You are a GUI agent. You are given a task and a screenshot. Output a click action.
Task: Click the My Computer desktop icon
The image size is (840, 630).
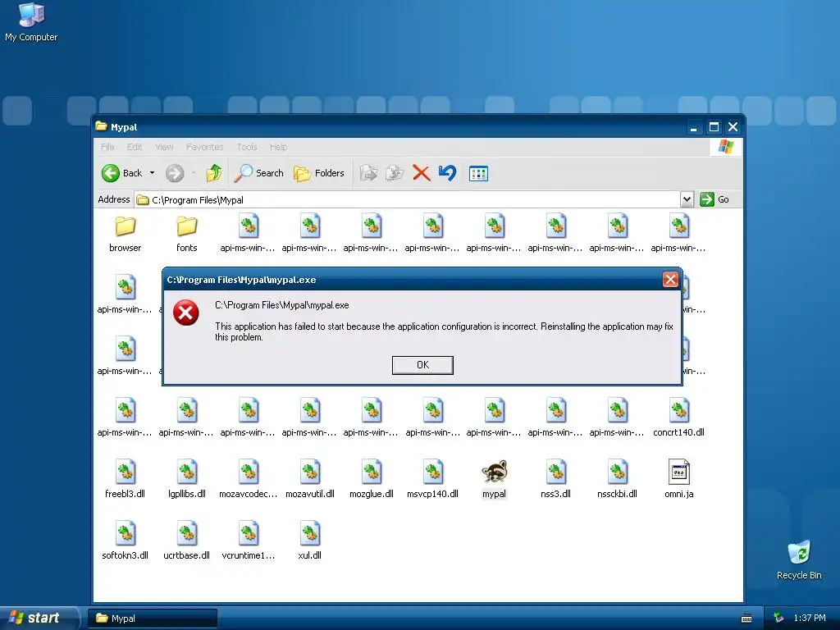(x=31, y=22)
